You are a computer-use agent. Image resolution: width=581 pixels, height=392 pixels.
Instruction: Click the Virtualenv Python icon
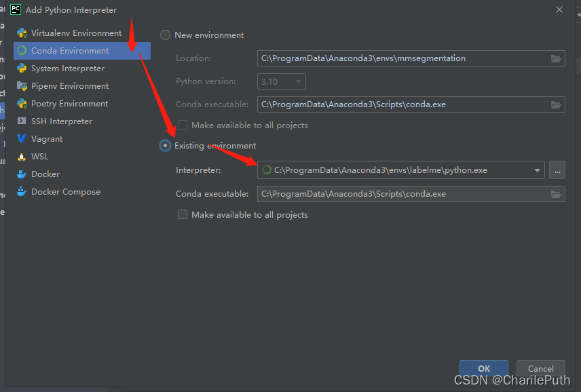[22, 33]
